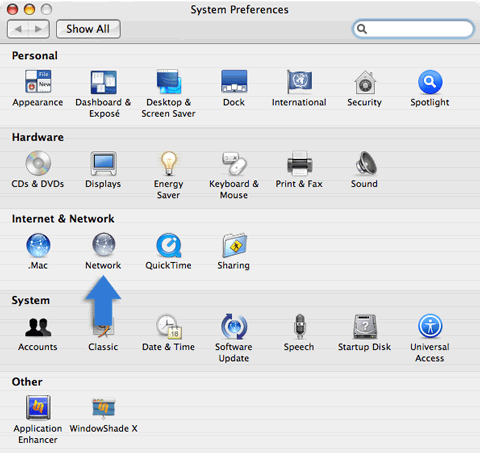Go back with the left arrow button
Image resolution: width=480 pixels, height=453 pixels.
pos(18,29)
